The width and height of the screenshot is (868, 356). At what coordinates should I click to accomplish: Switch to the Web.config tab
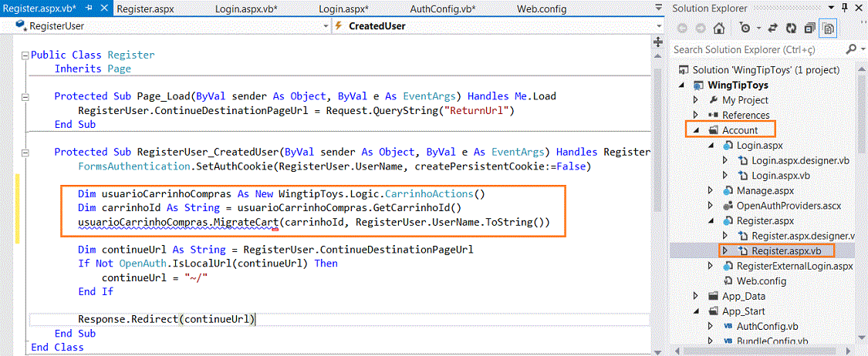(x=541, y=9)
